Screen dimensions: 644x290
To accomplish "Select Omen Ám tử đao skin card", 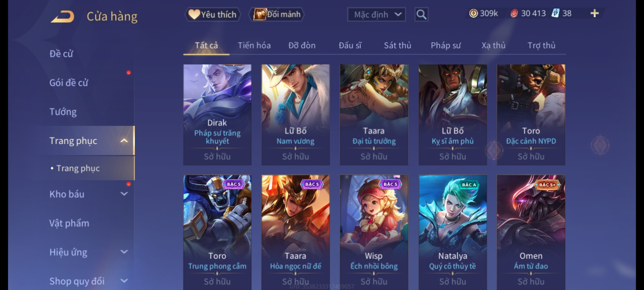I will coord(531,232).
